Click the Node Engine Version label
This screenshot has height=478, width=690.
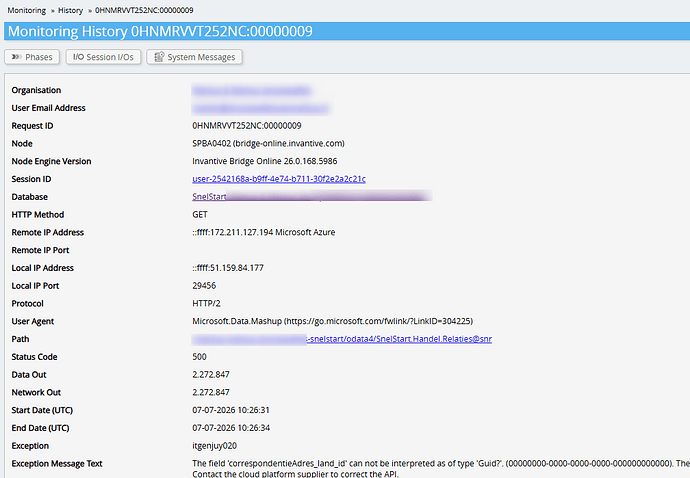pyautogui.click(x=51, y=161)
